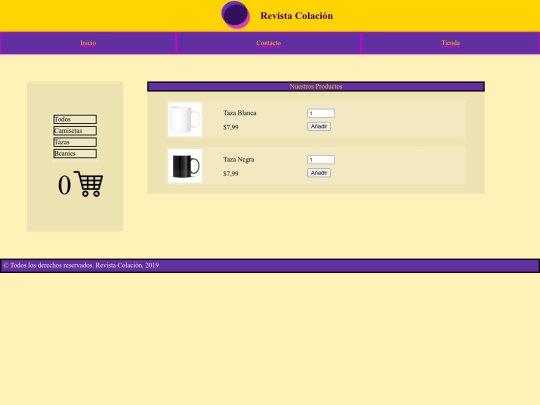Viewport: 540px width, 405px height.
Task: Filter products by Todos
Action: tap(75, 119)
